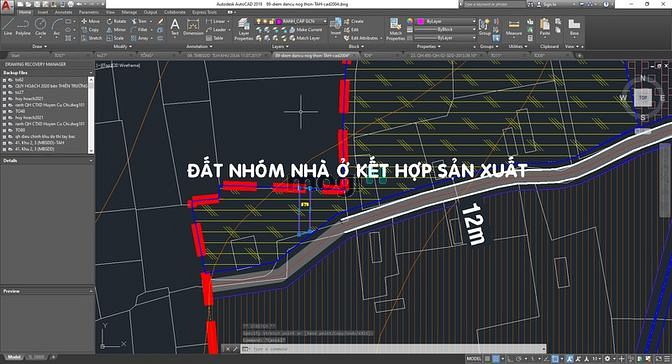Screen dimensions: 672x364
Task: Click the TOP face of the ViewCube
Action: coord(643,98)
